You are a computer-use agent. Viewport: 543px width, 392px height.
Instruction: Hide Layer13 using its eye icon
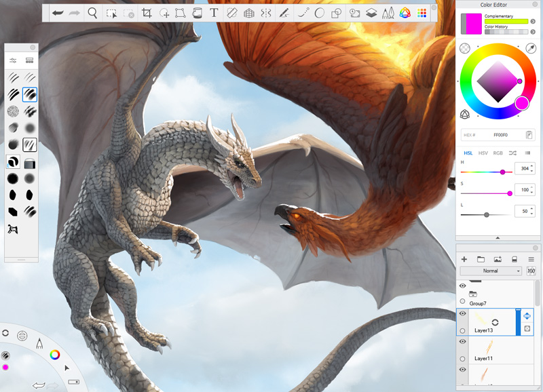point(463,313)
